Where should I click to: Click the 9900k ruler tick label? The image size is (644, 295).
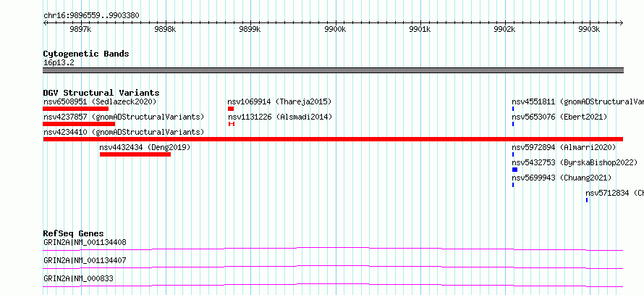[336, 29]
